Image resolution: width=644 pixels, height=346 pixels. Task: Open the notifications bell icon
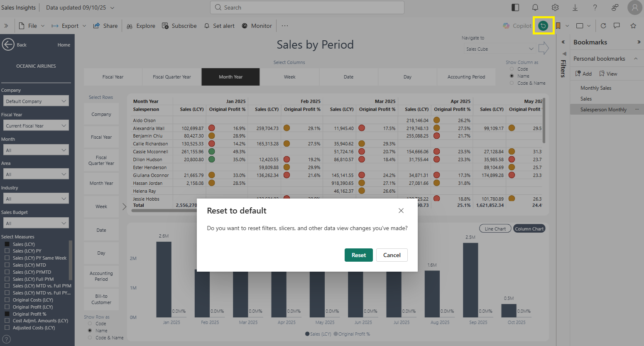coord(535,7)
